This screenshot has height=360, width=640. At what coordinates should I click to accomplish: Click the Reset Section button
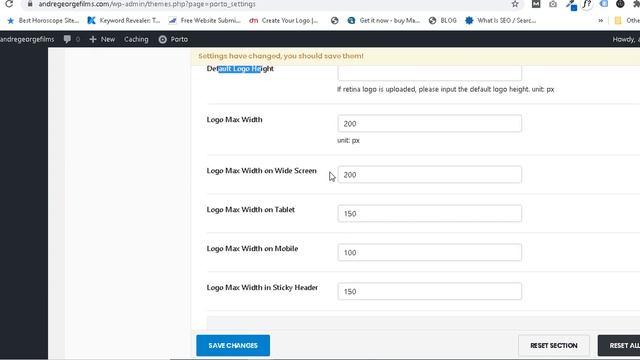click(x=553, y=345)
